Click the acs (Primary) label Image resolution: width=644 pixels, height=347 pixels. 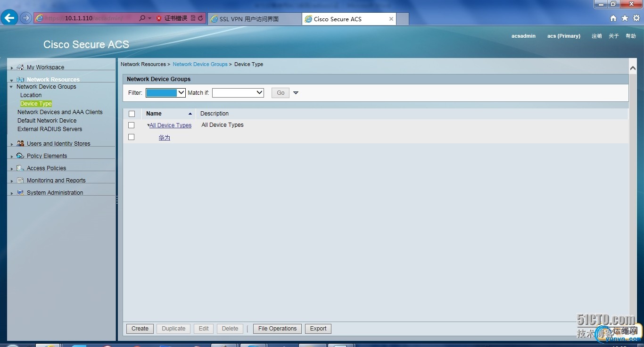point(564,36)
